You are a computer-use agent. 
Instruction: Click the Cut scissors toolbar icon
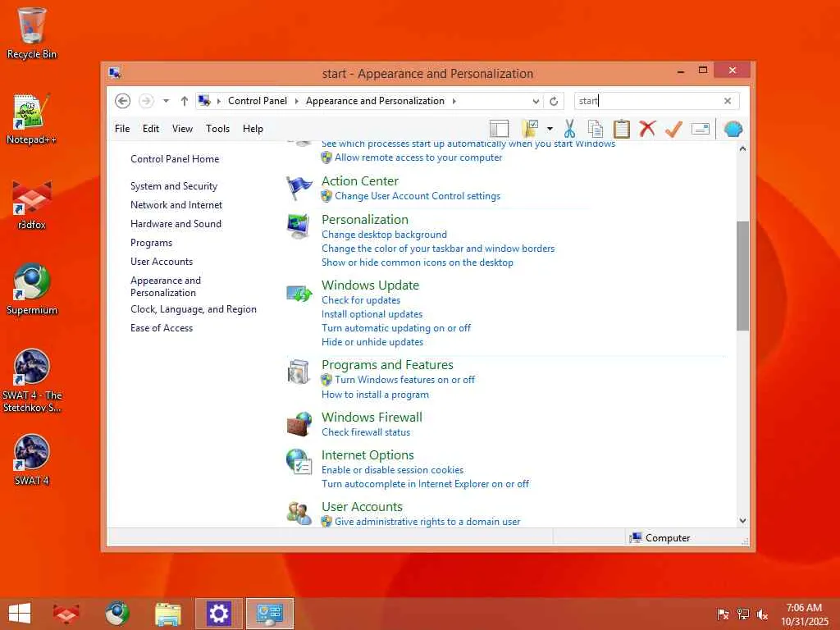[x=569, y=129]
